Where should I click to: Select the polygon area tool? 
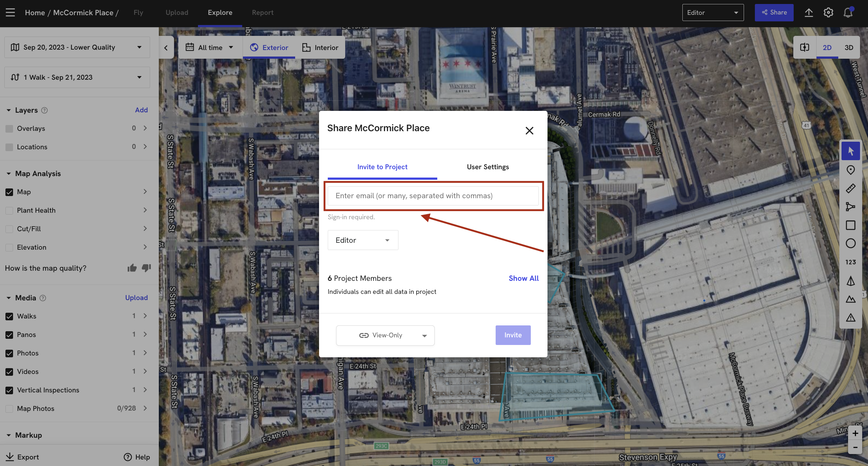[x=851, y=207]
